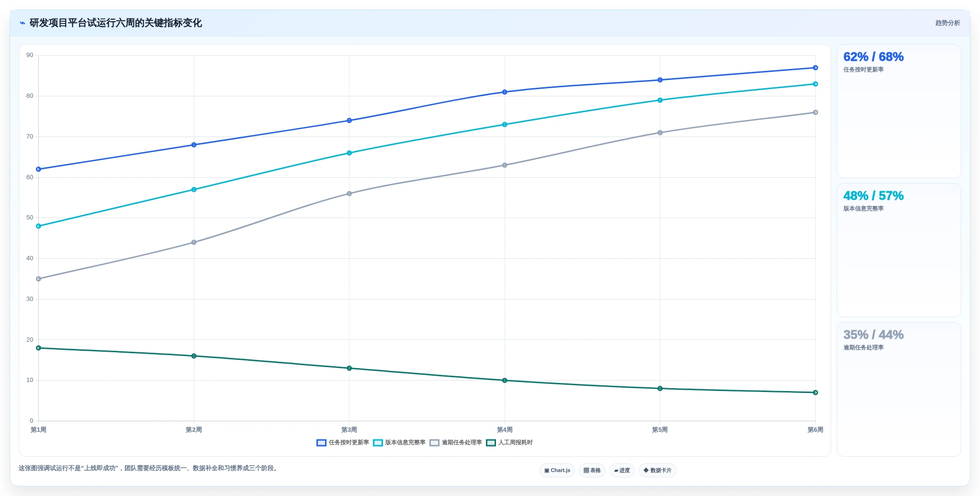Click the 人工周报耗时 point at 第1周
Screen dimensions: 980x496
click(39, 348)
